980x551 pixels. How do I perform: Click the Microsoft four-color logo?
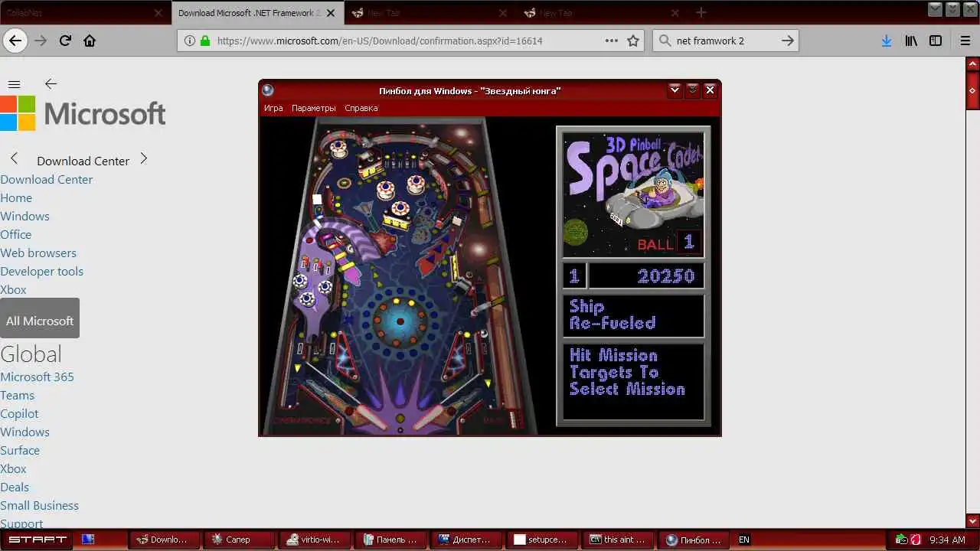click(18, 113)
